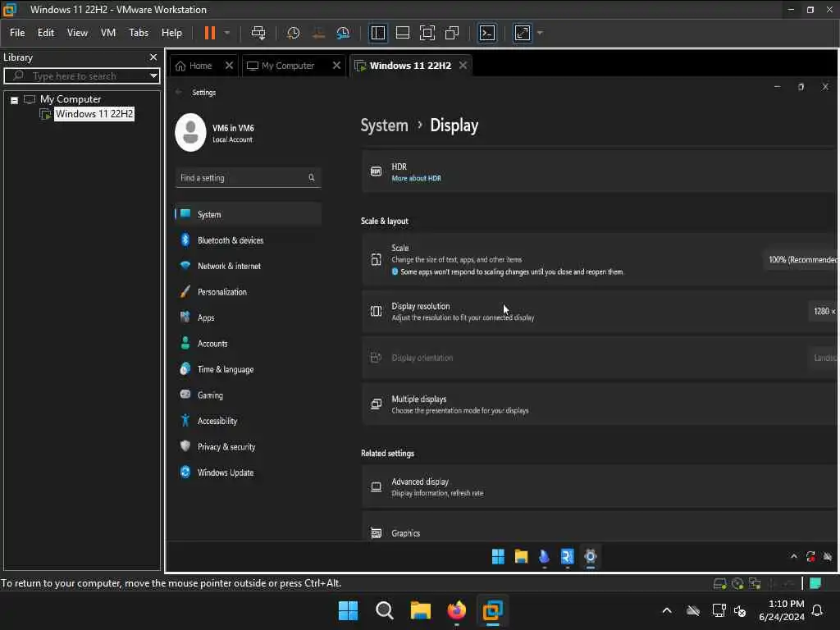Open the VM menu

pos(108,33)
